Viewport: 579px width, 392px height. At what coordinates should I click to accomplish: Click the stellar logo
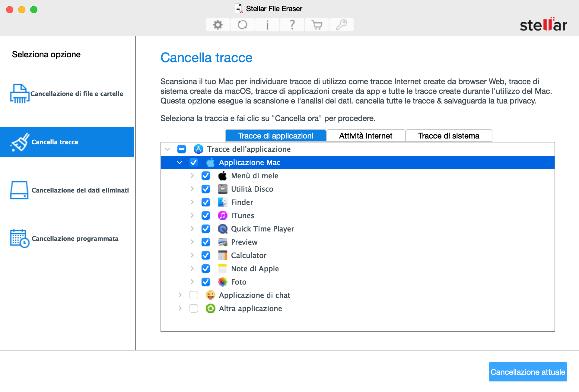(543, 24)
